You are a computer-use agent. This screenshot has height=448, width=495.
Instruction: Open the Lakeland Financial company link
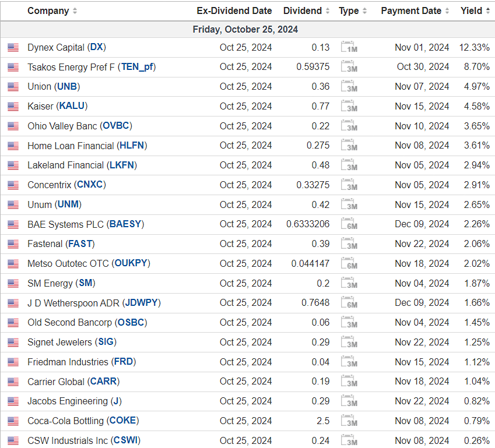[82, 165]
